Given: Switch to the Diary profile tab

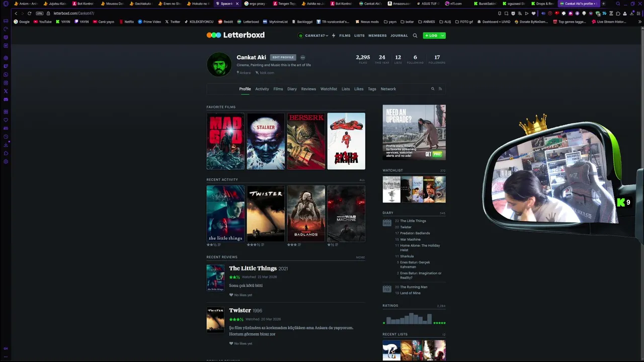Looking at the screenshot, I should pos(292,89).
